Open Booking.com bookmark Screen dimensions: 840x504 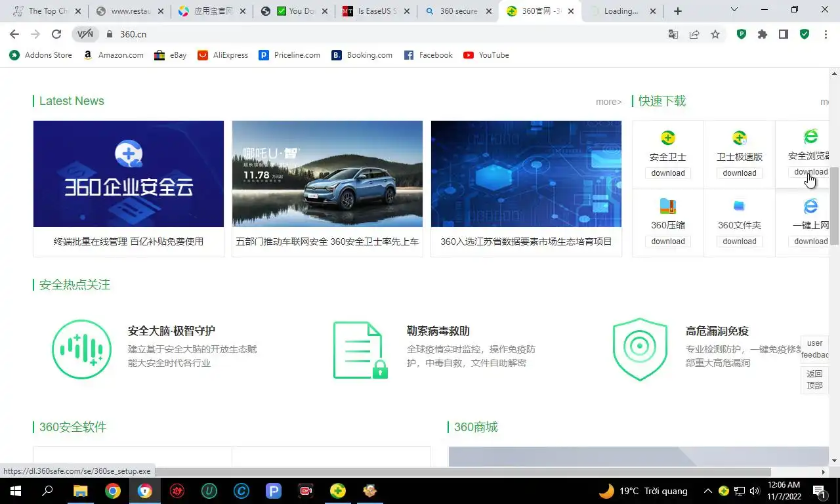click(362, 55)
